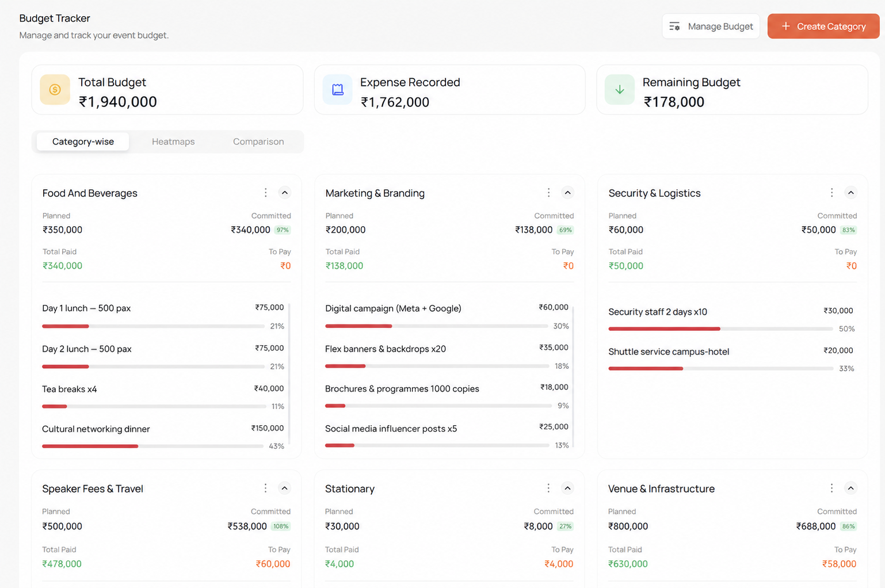Collapse the Security & Logistics card
The image size is (885, 588).
[x=850, y=193]
